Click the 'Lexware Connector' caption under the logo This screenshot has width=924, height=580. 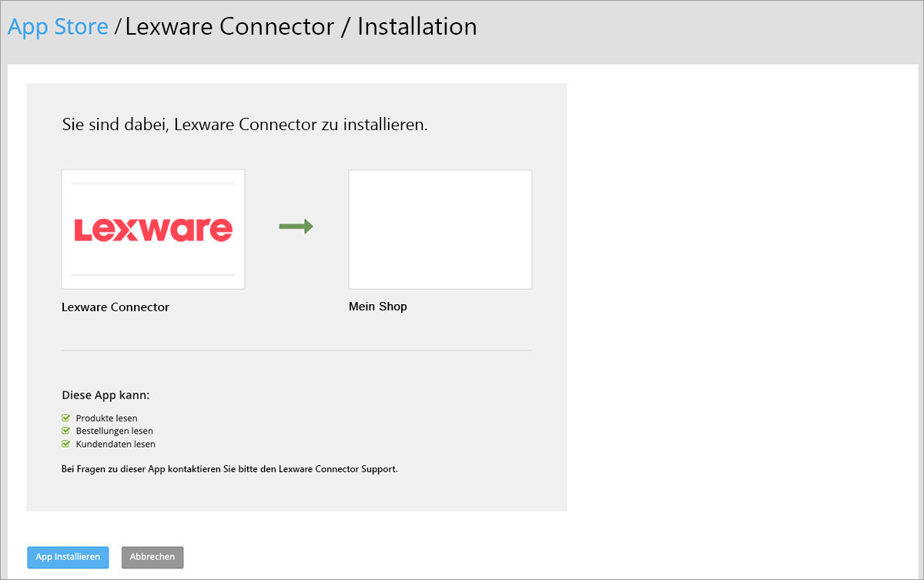click(x=115, y=307)
